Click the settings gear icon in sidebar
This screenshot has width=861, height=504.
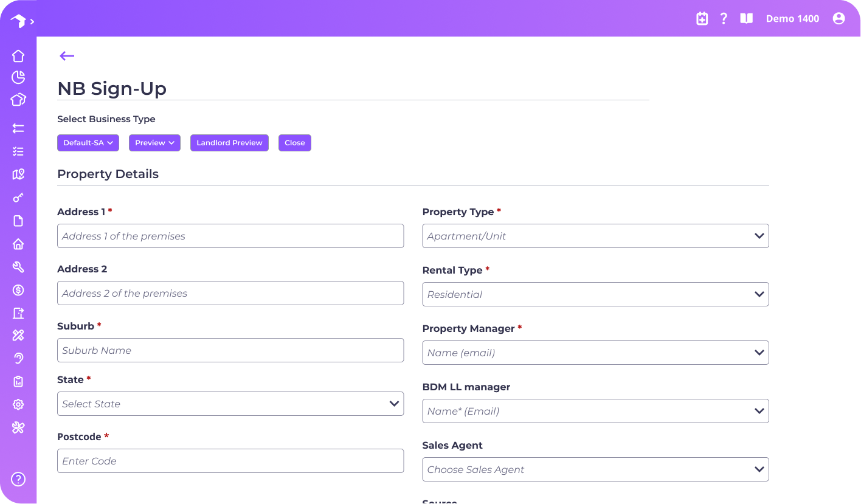tap(18, 404)
